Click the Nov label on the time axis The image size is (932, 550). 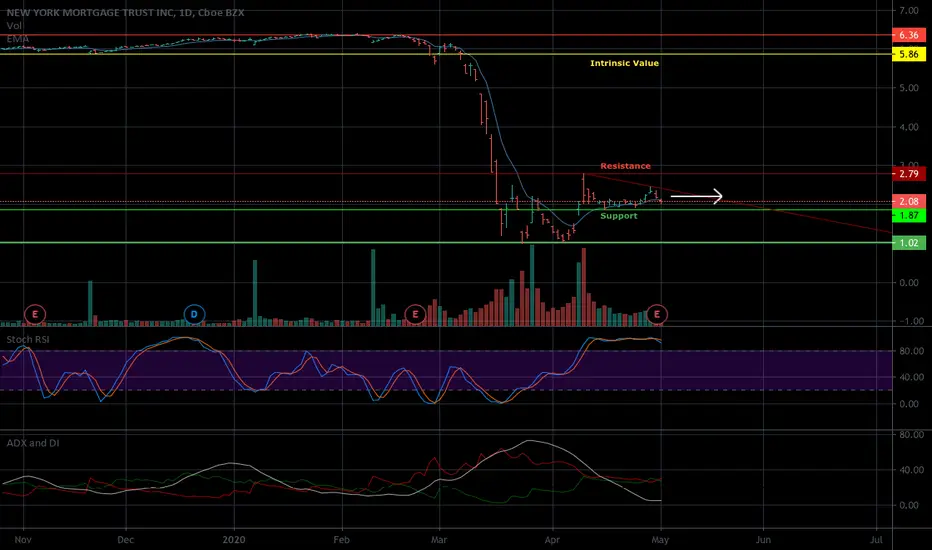coord(23,540)
